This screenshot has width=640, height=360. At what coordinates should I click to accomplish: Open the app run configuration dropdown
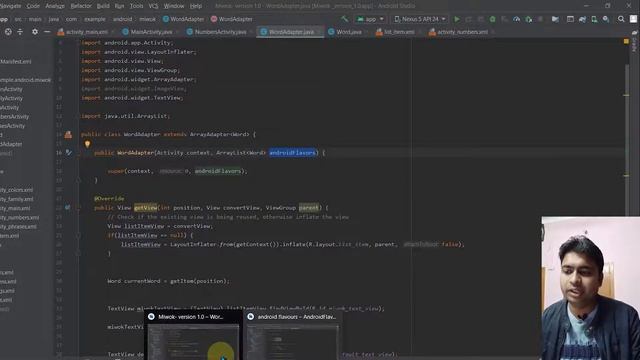(x=370, y=19)
